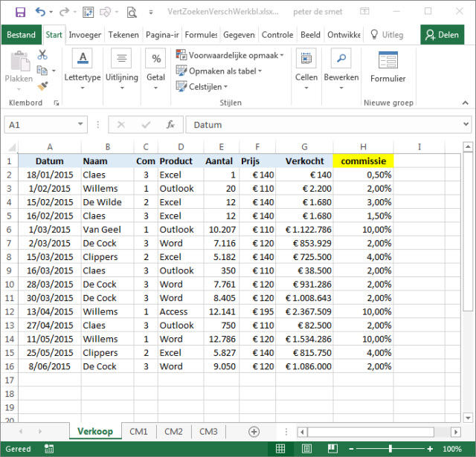
Task: Click the Format Painter brush icon
Action: 42,86
